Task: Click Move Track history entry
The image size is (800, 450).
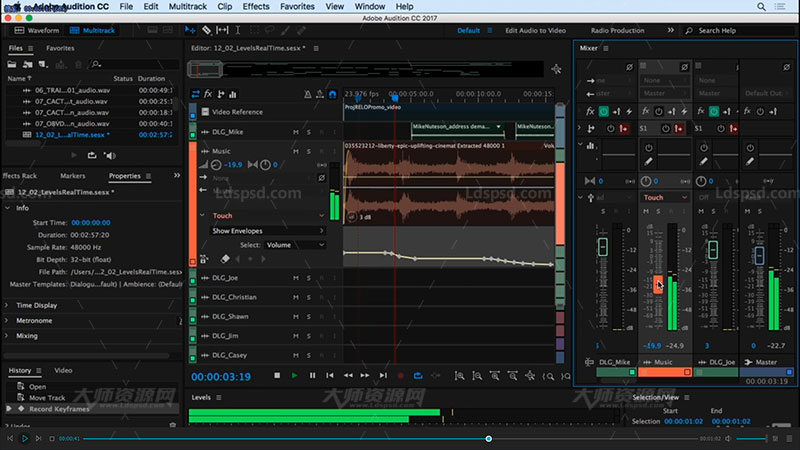Action: pos(47,398)
